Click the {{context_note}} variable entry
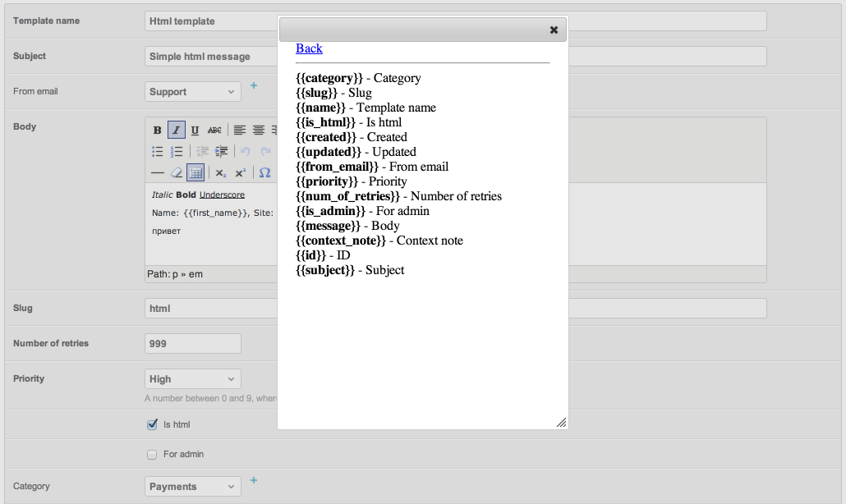 pyautogui.click(x=379, y=241)
